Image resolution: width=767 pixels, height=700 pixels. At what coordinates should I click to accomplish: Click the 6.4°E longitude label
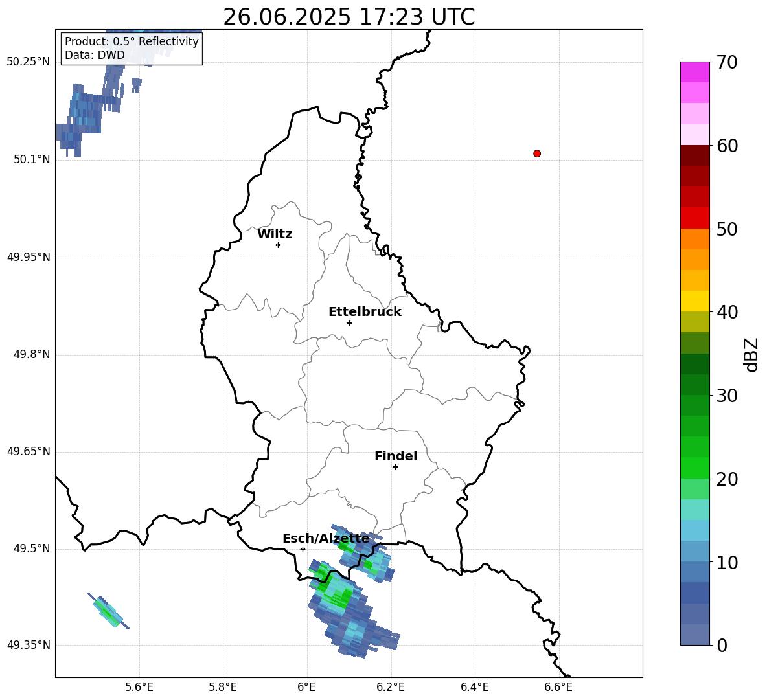click(474, 687)
